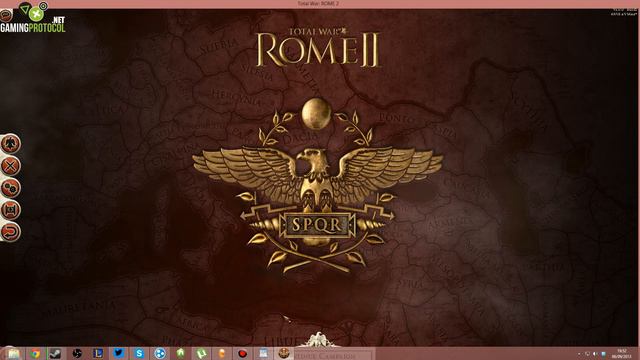Click the film strip round button
The height and width of the screenshot is (360, 640).
10,210
